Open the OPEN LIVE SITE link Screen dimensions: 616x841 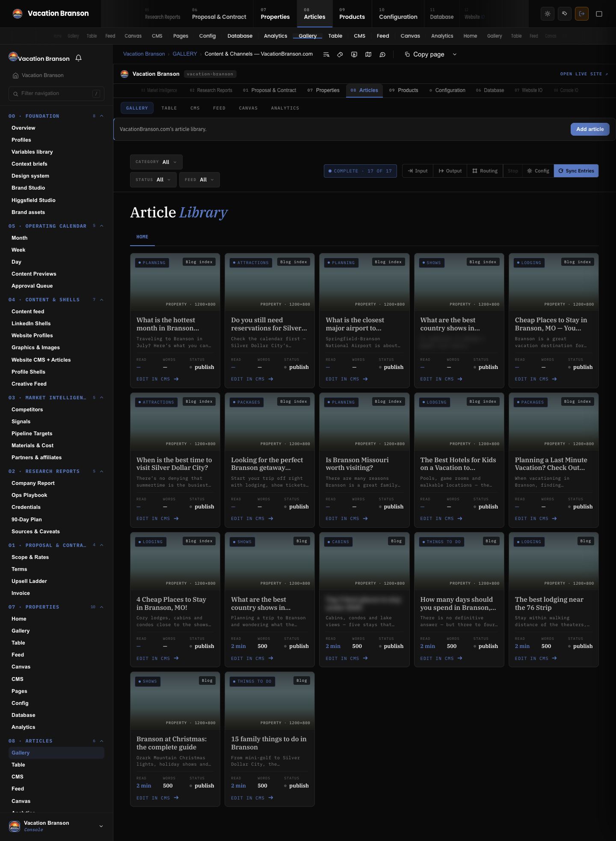584,74
